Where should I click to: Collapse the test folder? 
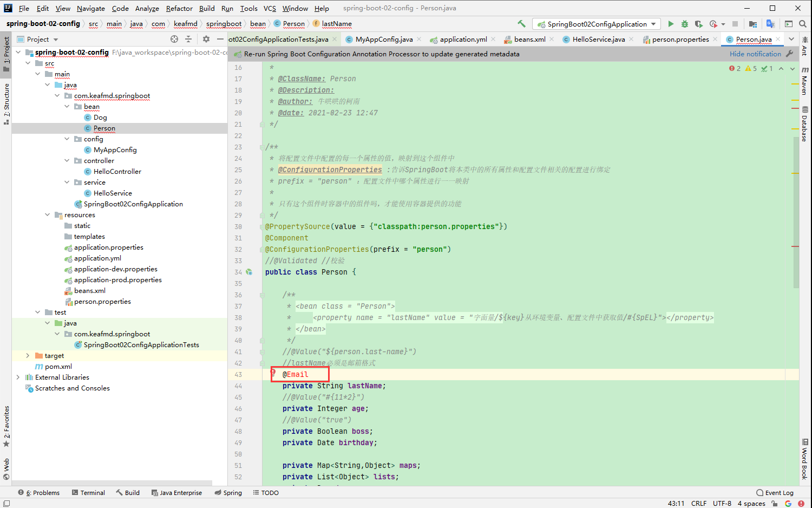pyautogui.click(x=38, y=312)
